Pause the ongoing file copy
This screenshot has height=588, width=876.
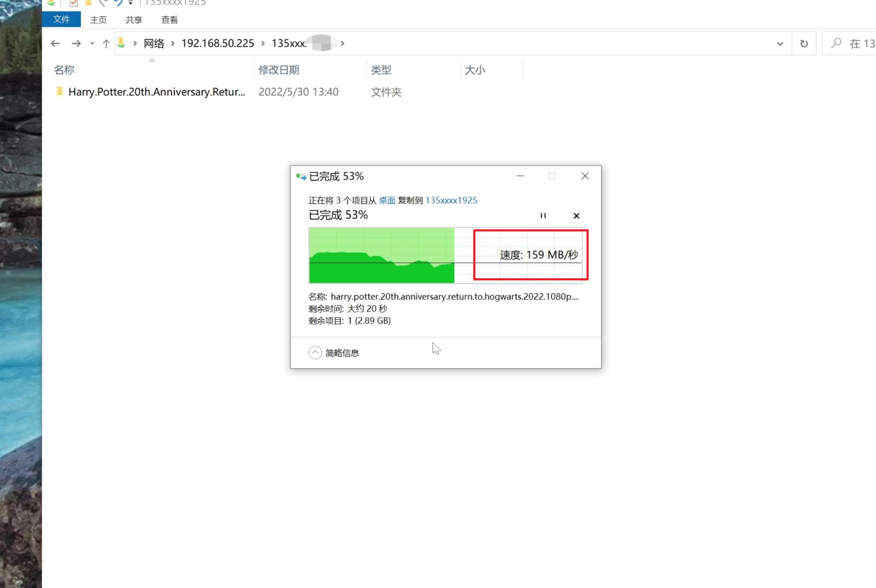[543, 216]
